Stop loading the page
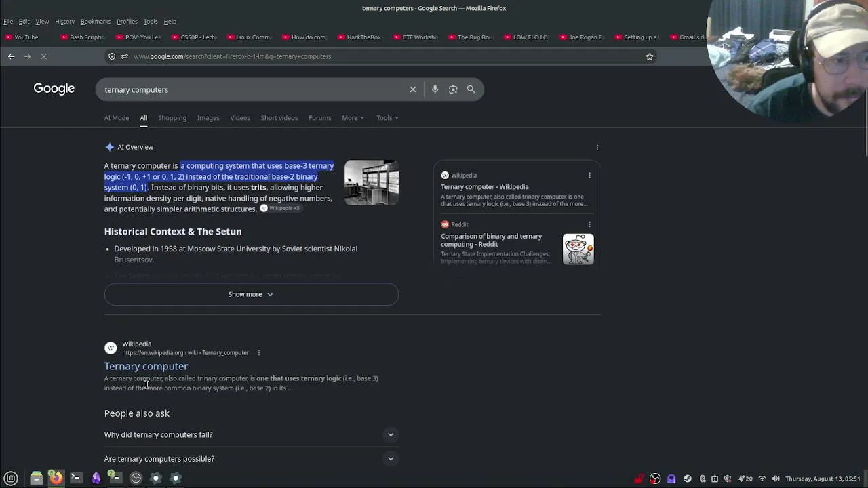This screenshot has height=488, width=868. point(43,56)
